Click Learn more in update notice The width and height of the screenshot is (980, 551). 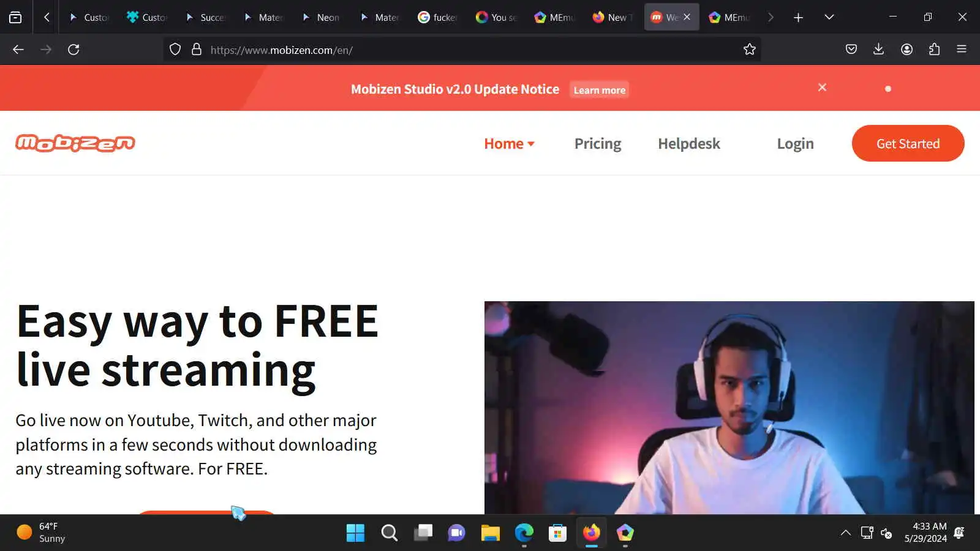(599, 90)
